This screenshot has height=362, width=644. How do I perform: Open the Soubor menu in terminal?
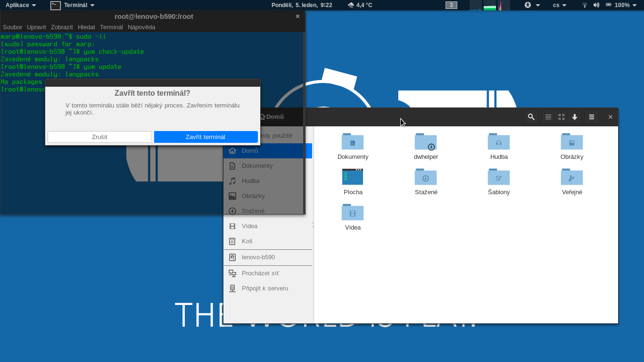[13, 27]
